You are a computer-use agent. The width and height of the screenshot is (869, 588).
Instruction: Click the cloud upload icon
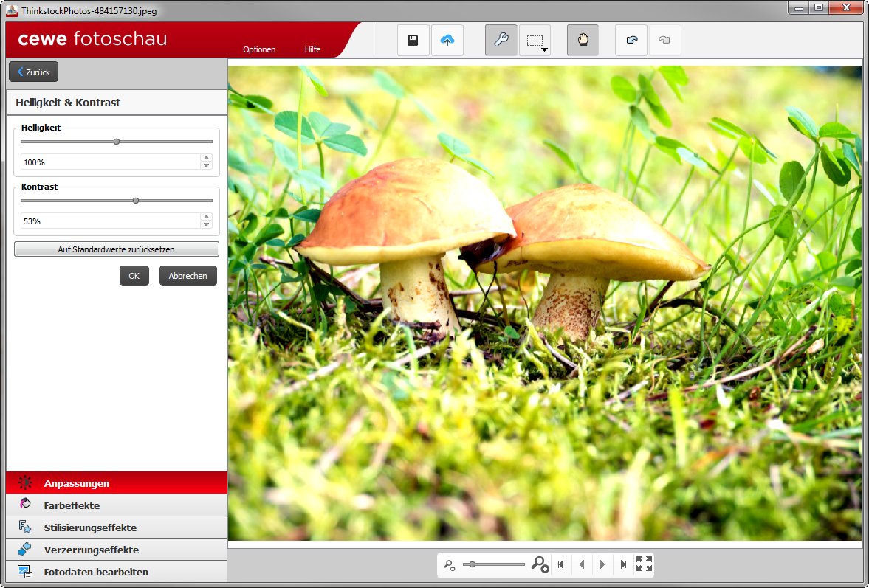(x=447, y=41)
